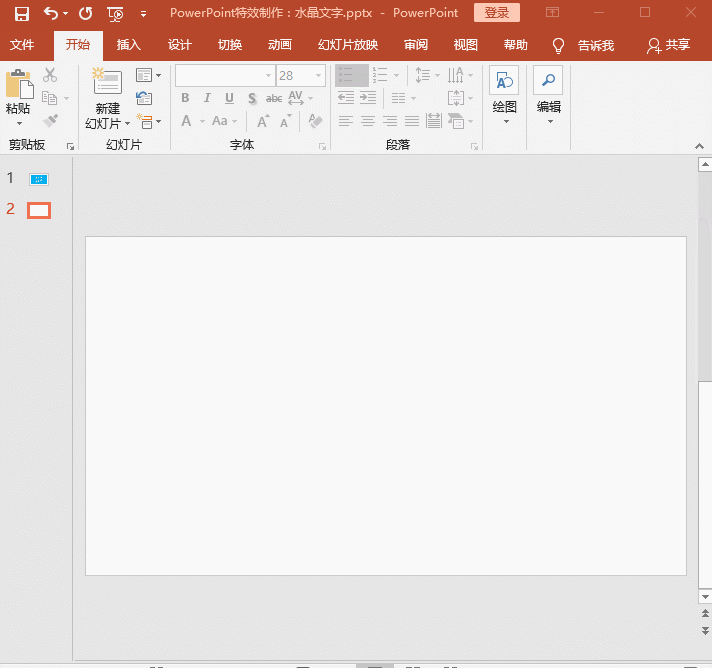This screenshot has width=712, height=668.
Task: Open Customize Quick Access Toolbar menu
Action: (x=143, y=15)
